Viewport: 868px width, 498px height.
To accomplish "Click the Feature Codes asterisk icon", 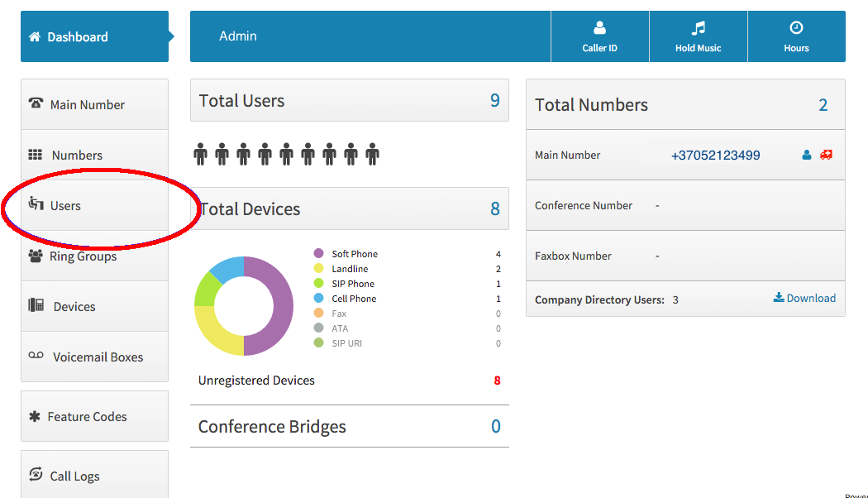I will [35, 417].
